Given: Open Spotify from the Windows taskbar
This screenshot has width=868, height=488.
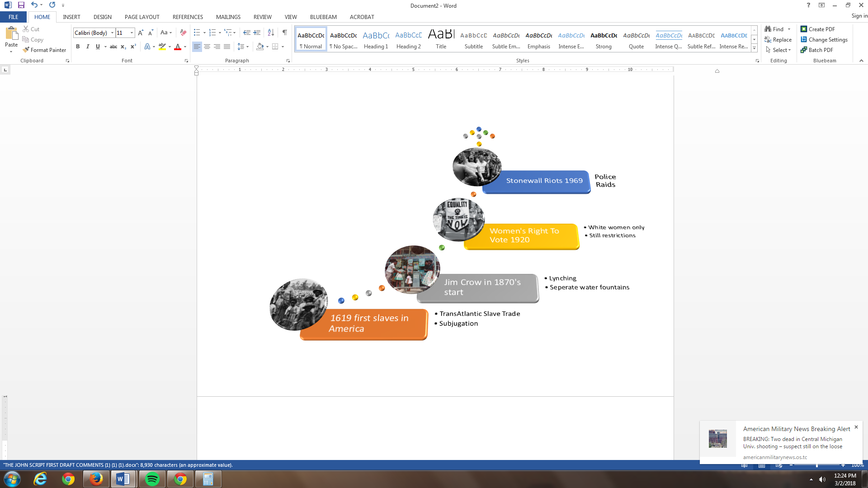Looking at the screenshot, I should click(152, 479).
